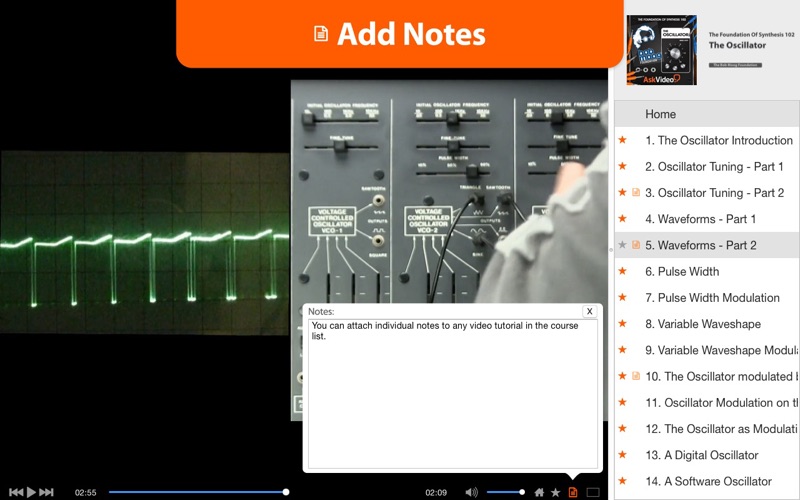Switch to fullscreen with rectangle icon

pyautogui.click(x=593, y=492)
